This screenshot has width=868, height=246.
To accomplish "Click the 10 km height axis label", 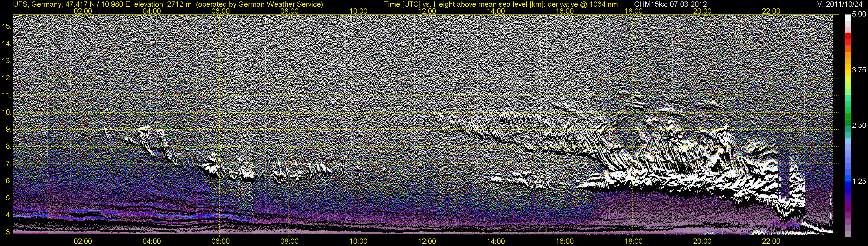I will [7, 112].
